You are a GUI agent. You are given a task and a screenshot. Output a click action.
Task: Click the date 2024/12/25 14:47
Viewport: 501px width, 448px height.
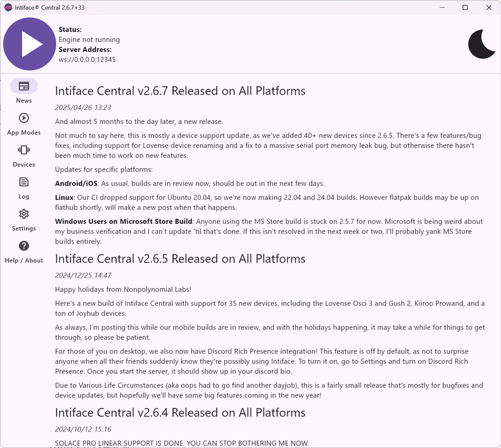coord(83,275)
